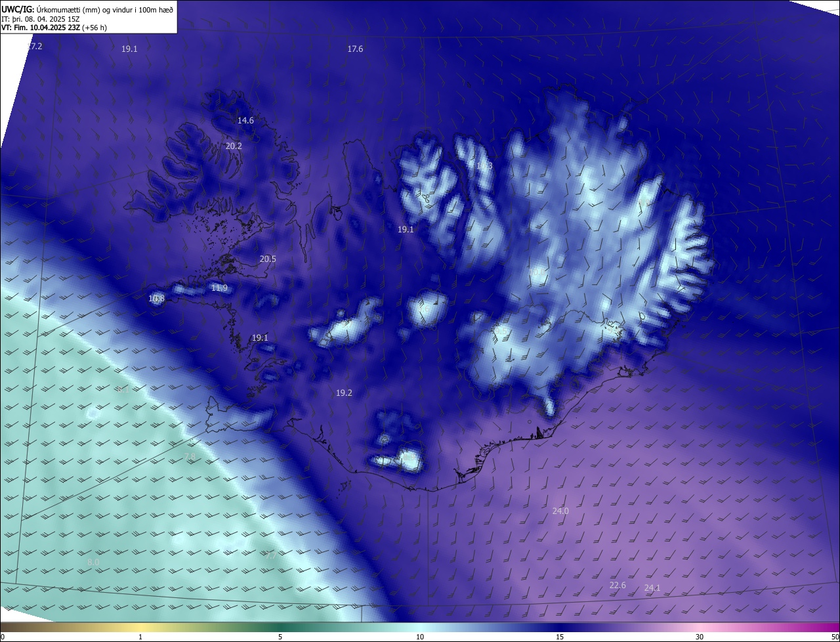
Task: Select the 10.8 value label
Action: [x=156, y=299]
